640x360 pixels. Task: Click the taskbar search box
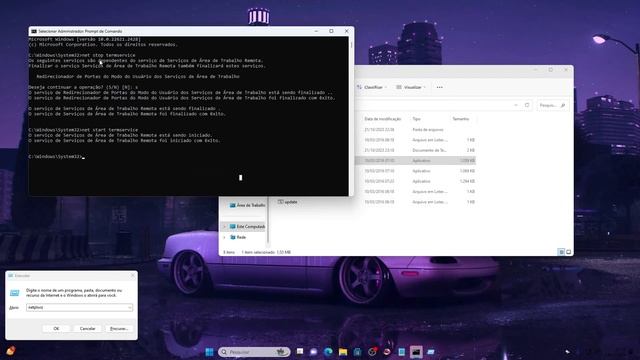tap(254, 352)
